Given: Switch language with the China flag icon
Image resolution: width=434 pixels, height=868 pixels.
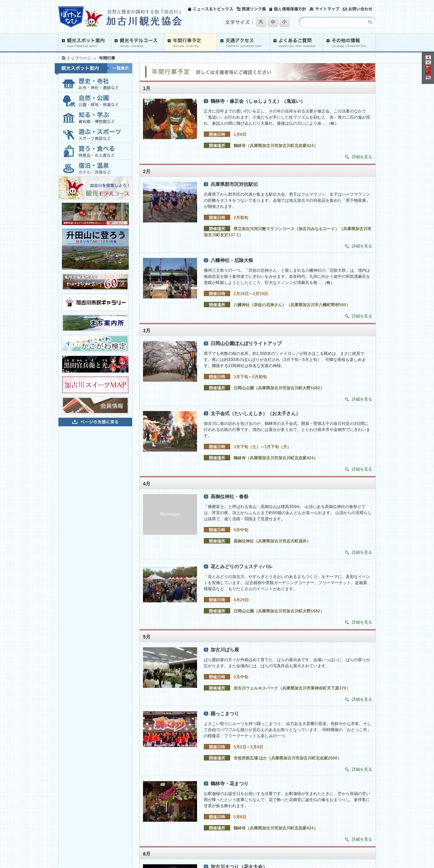Looking at the screenshot, I should [428, 68].
